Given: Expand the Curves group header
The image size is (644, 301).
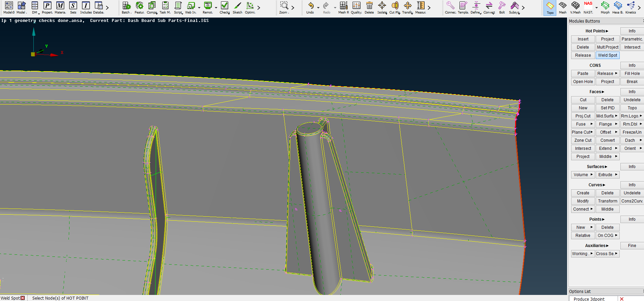Looking at the screenshot, I should click(x=596, y=185).
